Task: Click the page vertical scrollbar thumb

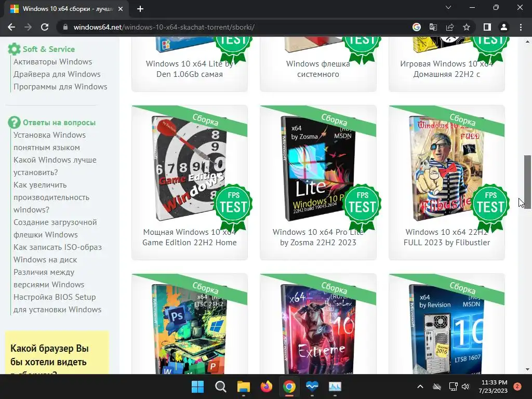Action: pyautogui.click(x=527, y=181)
